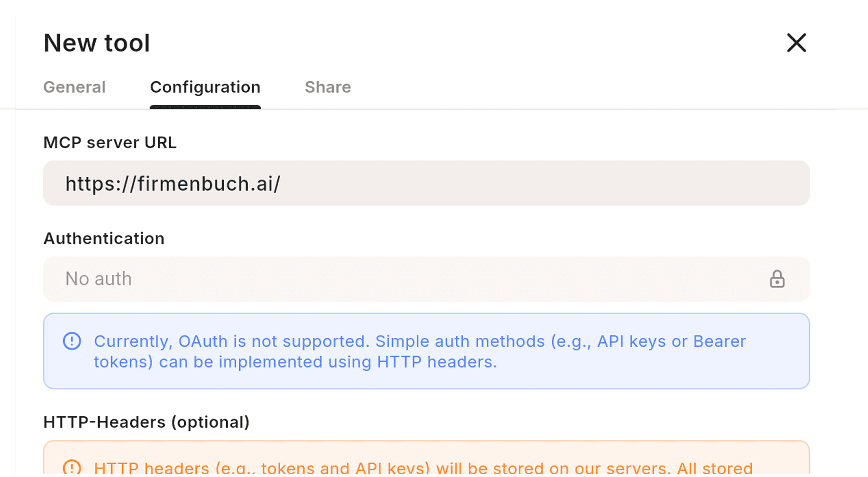Screen dimensions: 868x477
Task: Close the New tool dialog
Action: tap(796, 43)
